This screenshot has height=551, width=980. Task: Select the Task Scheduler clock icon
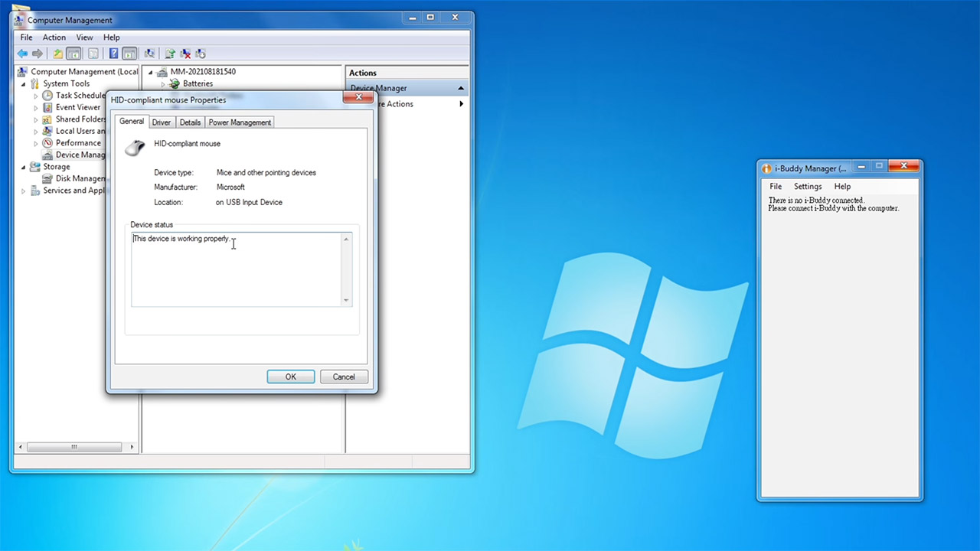47,96
